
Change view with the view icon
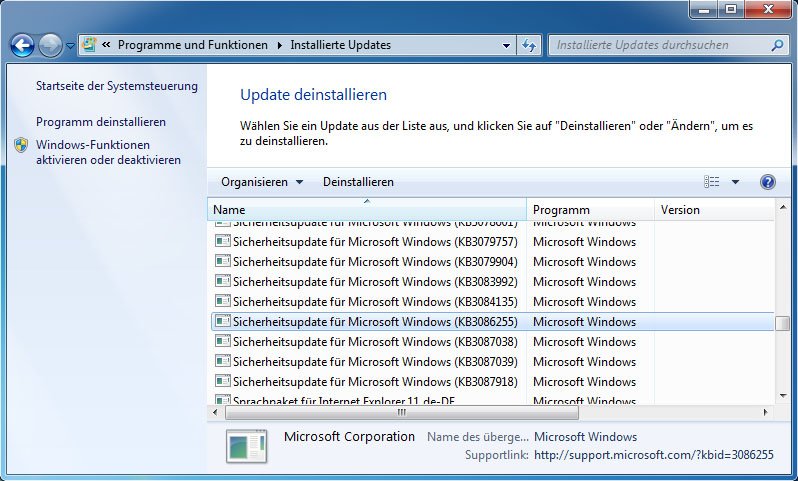[711, 182]
